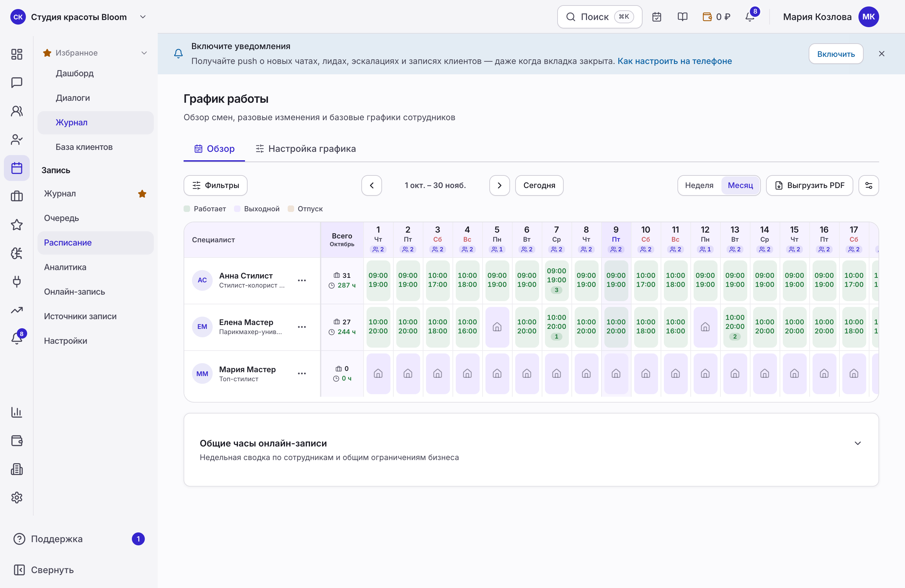This screenshot has width=905, height=588.
Task: Click the plug integrations icon in sidebar
Action: coord(17,282)
